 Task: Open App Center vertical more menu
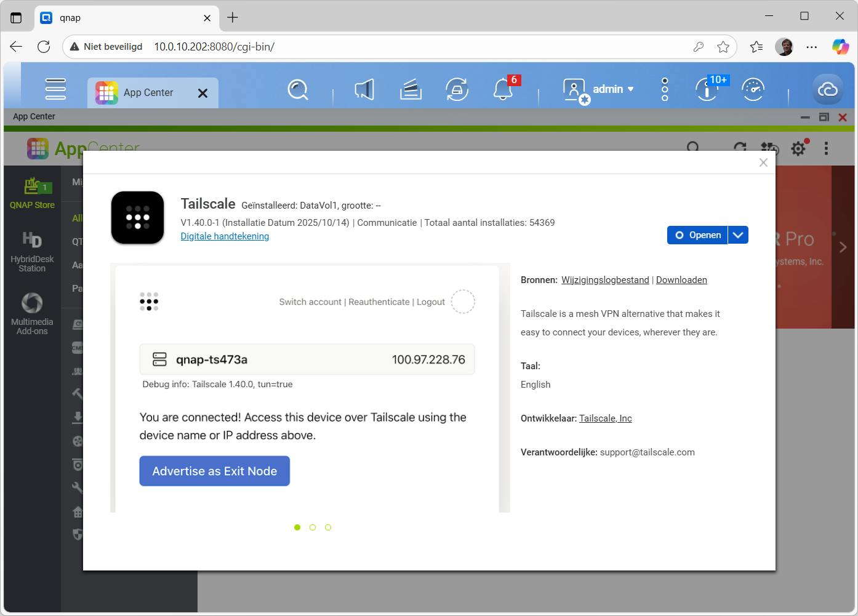click(826, 148)
